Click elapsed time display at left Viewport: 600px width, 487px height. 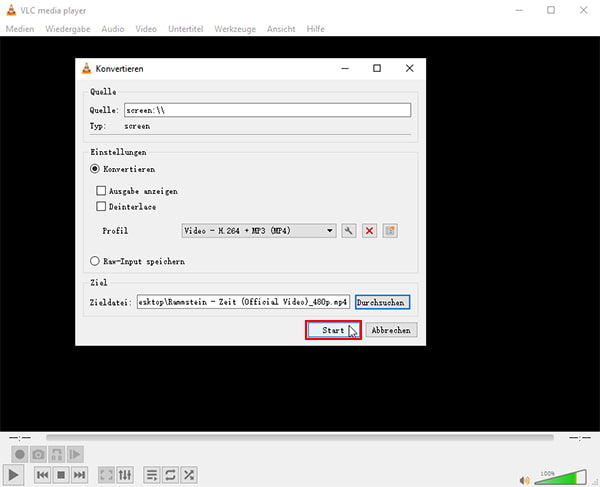point(20,437)
